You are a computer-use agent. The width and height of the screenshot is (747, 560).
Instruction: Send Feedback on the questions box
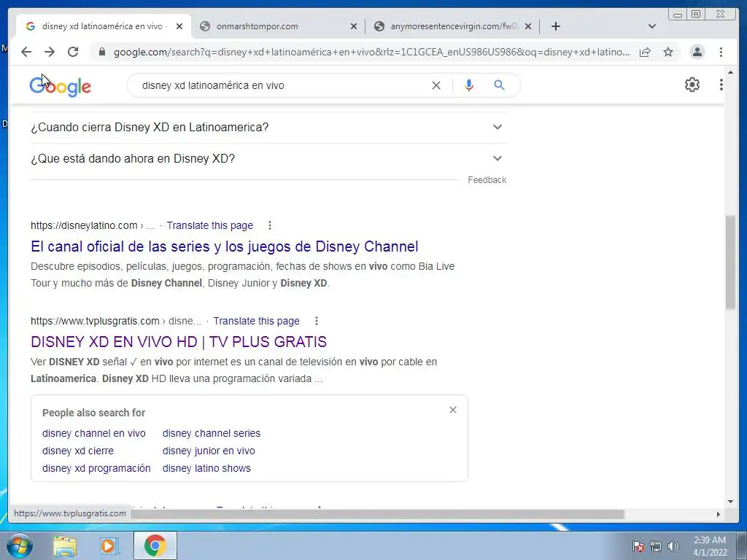click(x=487, y=180)
